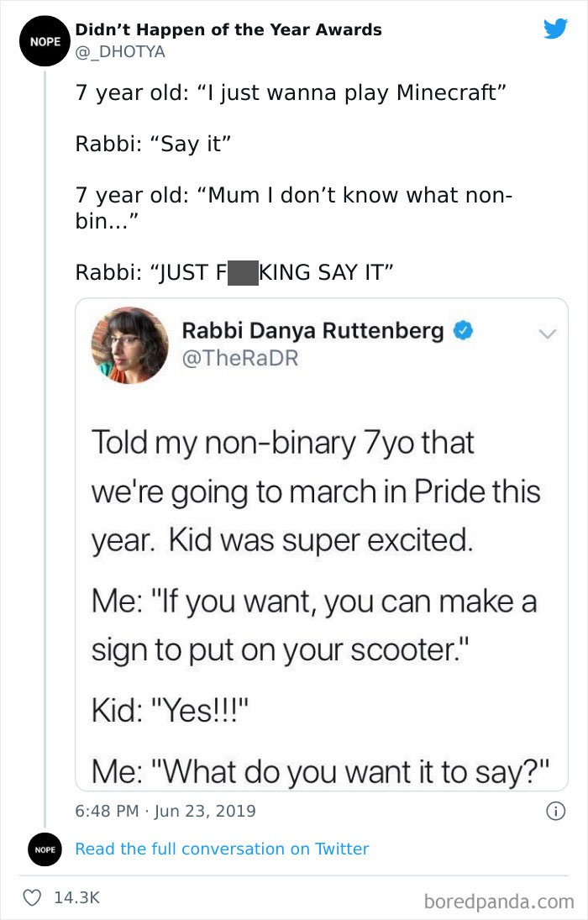Click the Twitter bird logo
Screen dimensions: 588x920
(x=555, y=29)
